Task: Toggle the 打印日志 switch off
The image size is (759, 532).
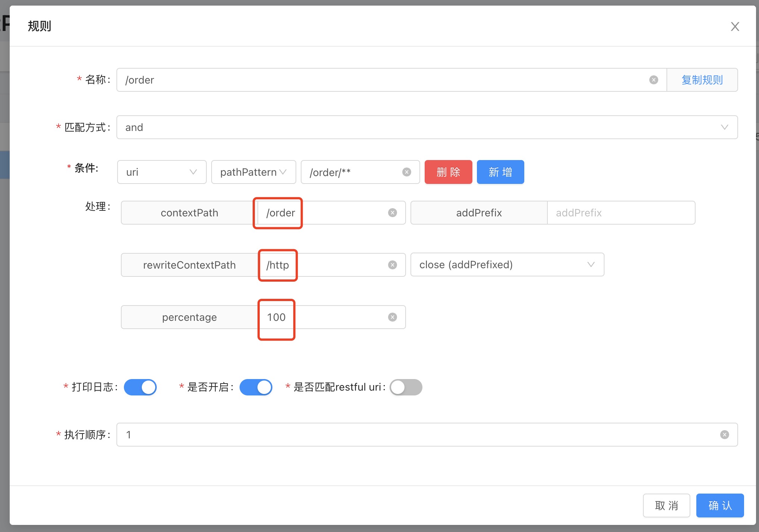Action: click(140, 387)
